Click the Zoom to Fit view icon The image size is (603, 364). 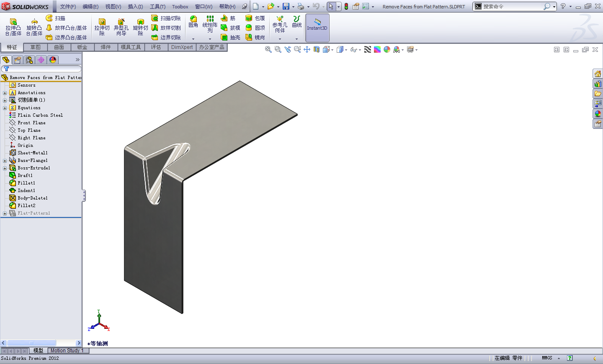268,49
